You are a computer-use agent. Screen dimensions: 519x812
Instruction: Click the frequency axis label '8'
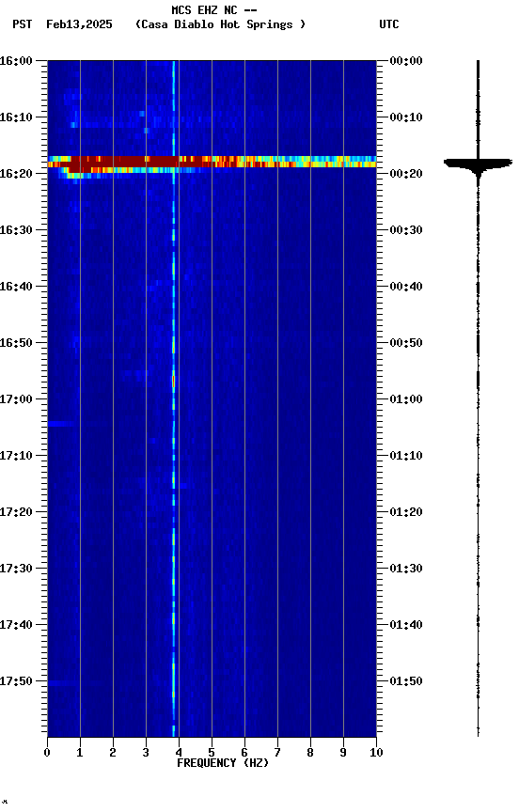pyautogui.click(x=310, y=753)
